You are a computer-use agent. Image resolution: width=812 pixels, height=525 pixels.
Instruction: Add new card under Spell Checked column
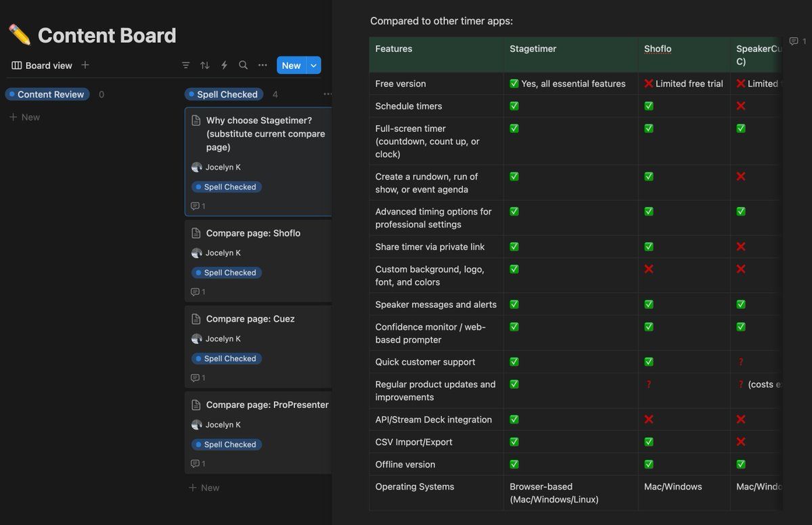pos(204,488)
